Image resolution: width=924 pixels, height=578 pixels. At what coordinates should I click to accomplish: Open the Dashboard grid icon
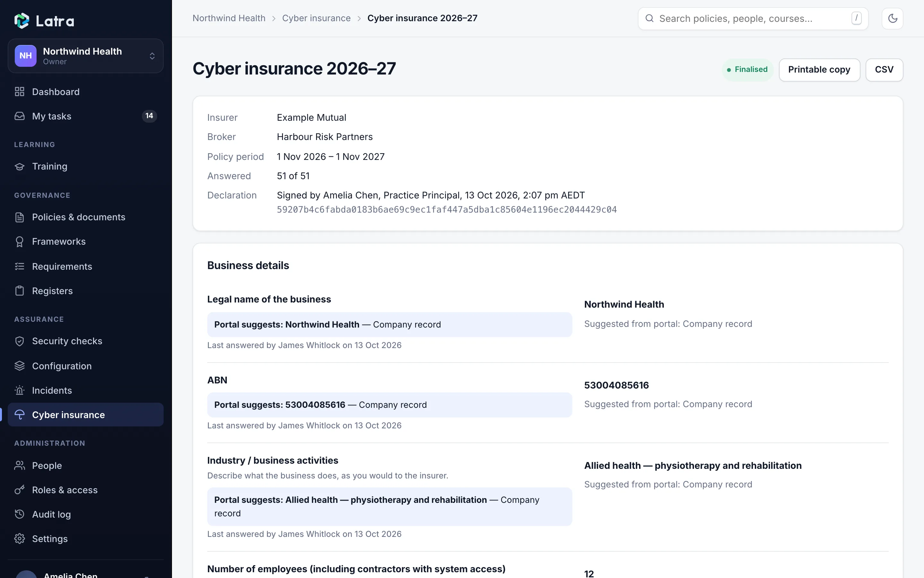pyautogui.click(x=20, y=92)
